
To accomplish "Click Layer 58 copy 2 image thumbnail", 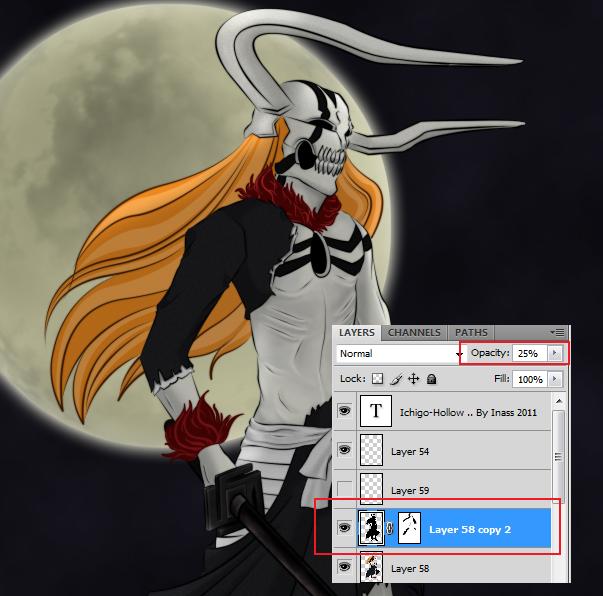I will [x=371, y=528].
